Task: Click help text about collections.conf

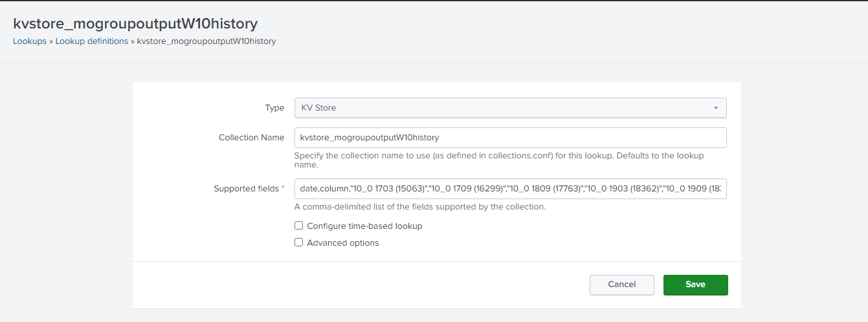Action: click(x=499, y=160)
